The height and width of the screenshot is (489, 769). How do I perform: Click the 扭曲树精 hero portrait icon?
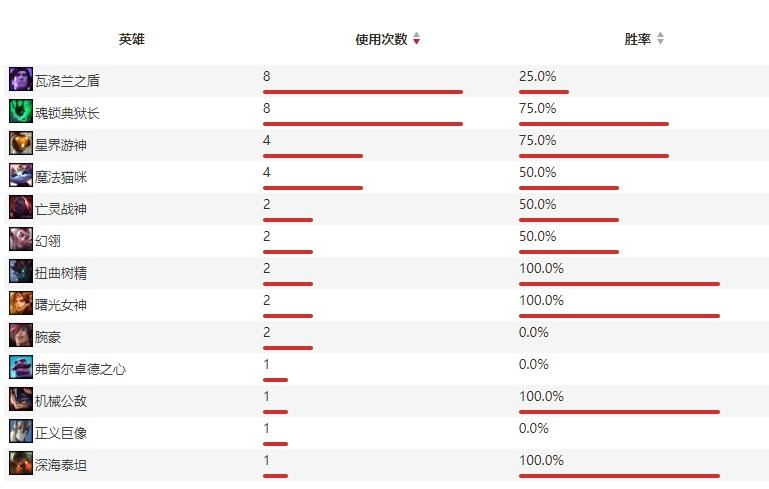[x=21, y=272]
